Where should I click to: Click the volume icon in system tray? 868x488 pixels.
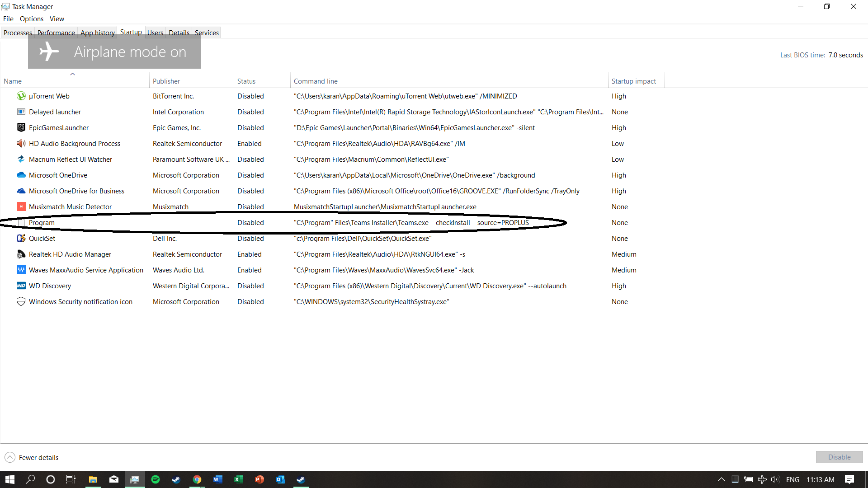(775, 479)
